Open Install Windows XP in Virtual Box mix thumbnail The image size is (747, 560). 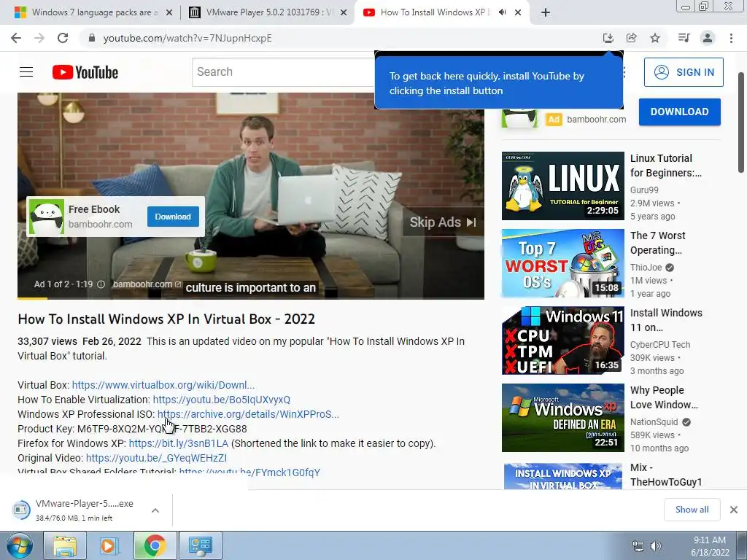tap(562, 475)
